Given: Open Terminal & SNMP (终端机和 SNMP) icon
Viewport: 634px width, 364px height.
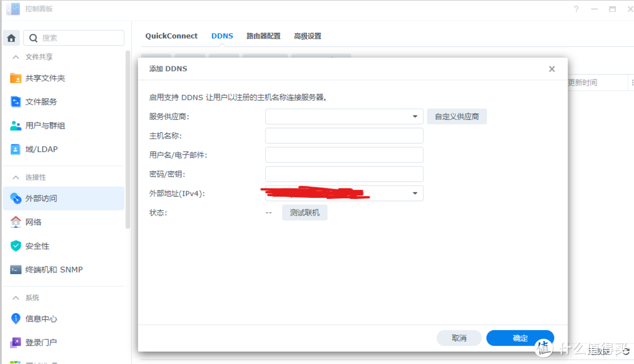Looking at the screenshot, I should pyautogui.click(x=16, y=269).
